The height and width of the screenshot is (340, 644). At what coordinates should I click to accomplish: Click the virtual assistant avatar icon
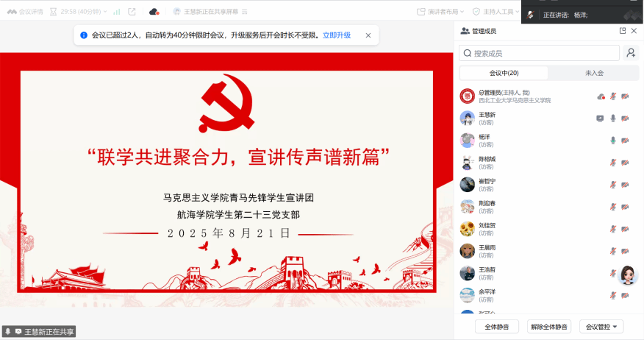pos(628,275)
